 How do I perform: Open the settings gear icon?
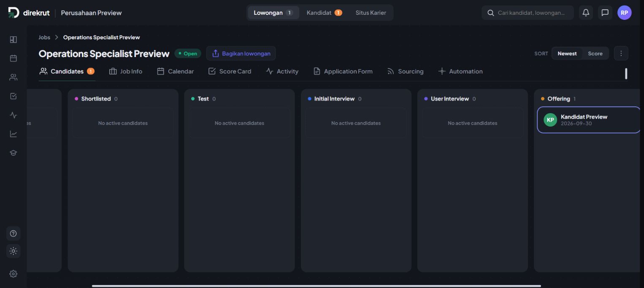pyautogui.click(x=14, y=274)
